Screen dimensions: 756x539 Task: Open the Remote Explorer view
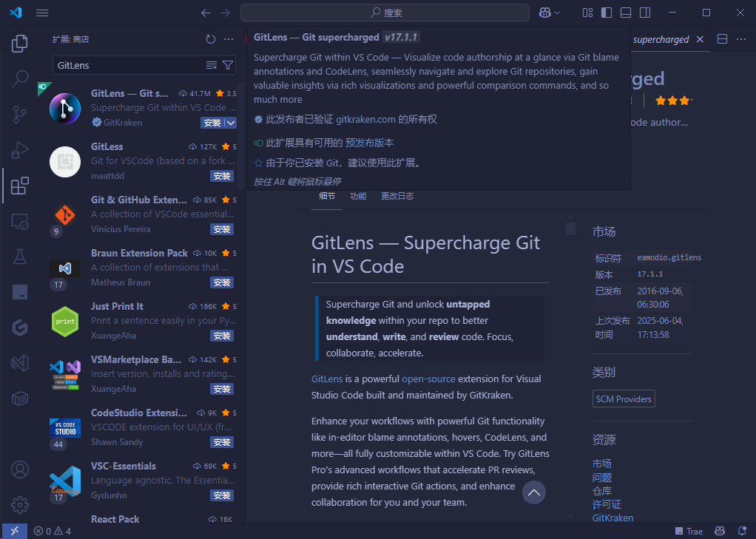pyautogui.click(x=19, y=221)
